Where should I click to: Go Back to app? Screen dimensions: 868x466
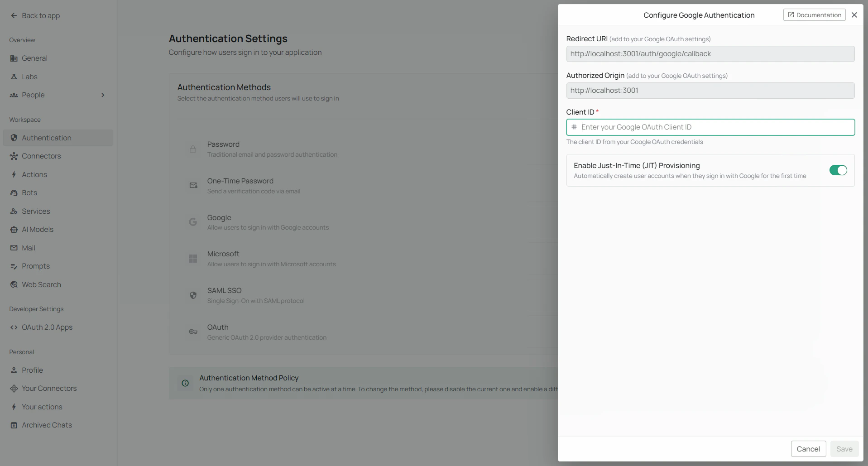pyautogui.click(x=35, y=15)
